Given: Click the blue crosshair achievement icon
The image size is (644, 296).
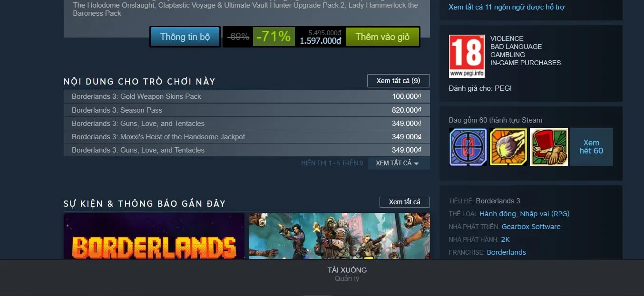Looking at the screenshot, I should 468,147.
